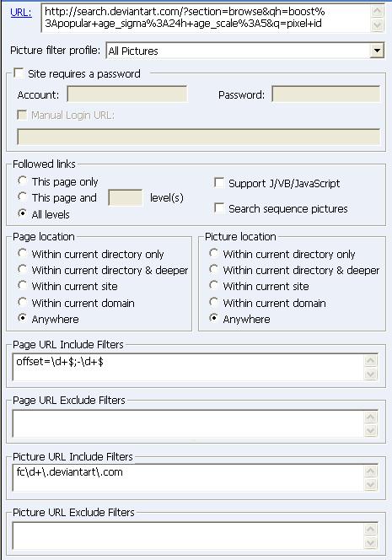Select All levels radio button
The height and width of the screenshot is (560, 392).
23,213
